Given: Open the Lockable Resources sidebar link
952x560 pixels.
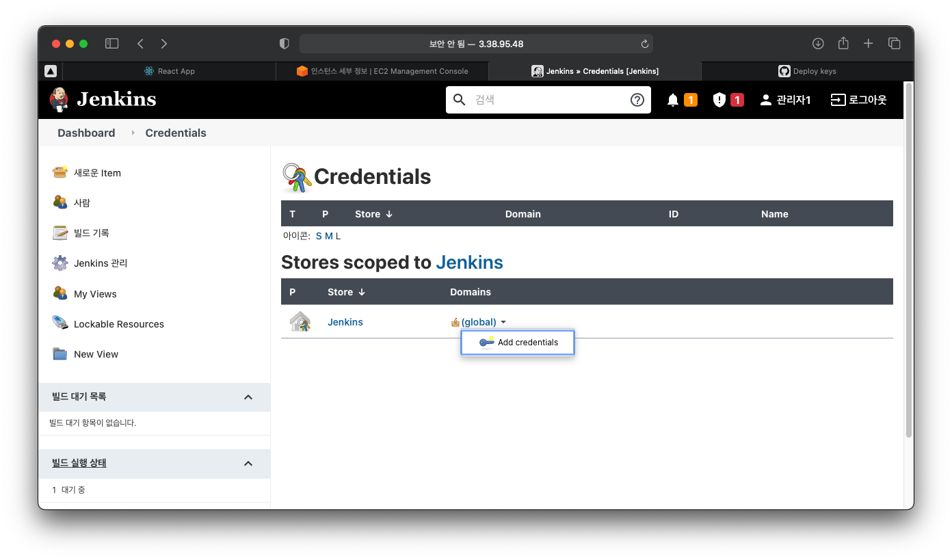Looking at the screenshot, I should pyautogui.click(x=119, y=324).
